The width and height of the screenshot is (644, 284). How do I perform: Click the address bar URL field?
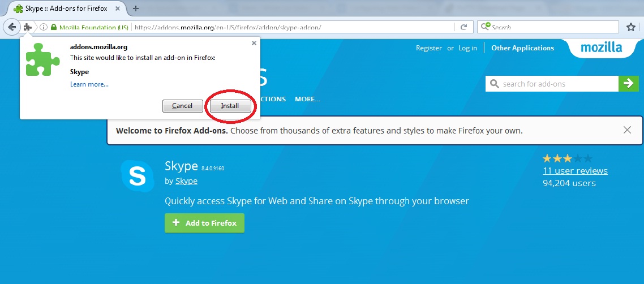293,27
